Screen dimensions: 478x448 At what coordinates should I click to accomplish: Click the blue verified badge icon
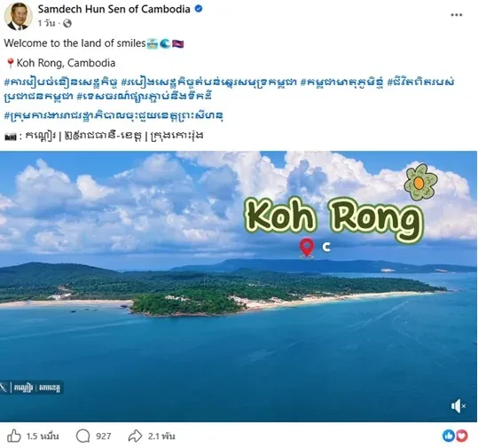[x=199, y=9]
